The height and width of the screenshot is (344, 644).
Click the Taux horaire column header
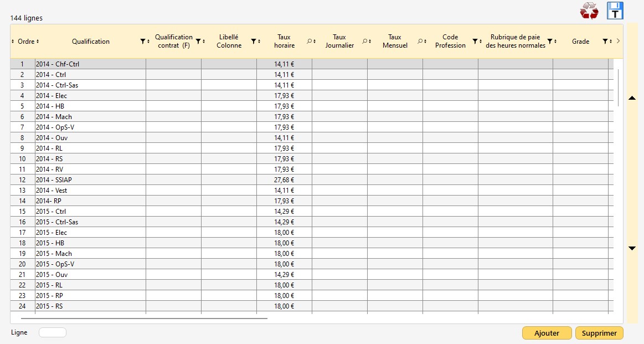point(284,42)
